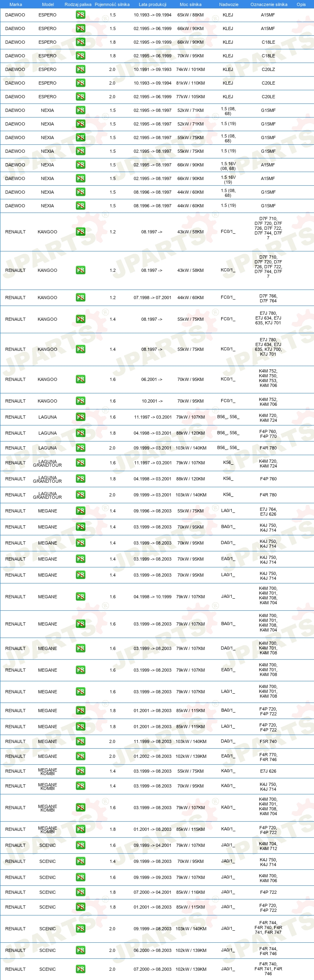Select the F4R 744, F4R 746 engine cell

[268, 951]
